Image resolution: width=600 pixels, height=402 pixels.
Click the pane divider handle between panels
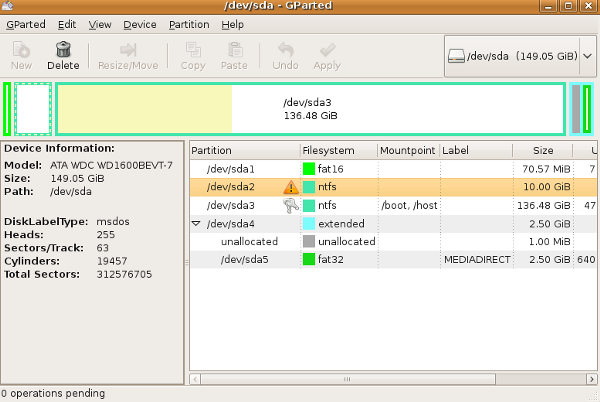point(187,262)
